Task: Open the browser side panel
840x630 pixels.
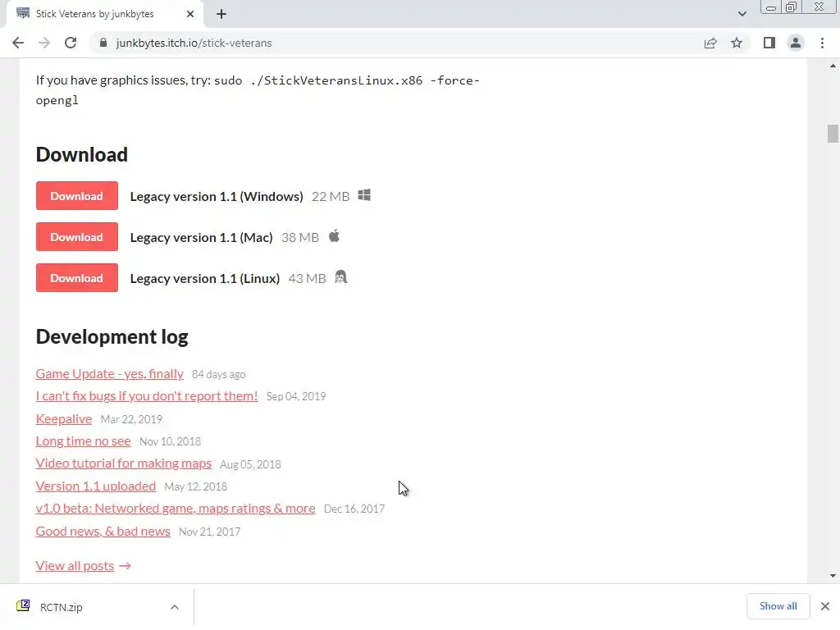Action: [769, 43]
